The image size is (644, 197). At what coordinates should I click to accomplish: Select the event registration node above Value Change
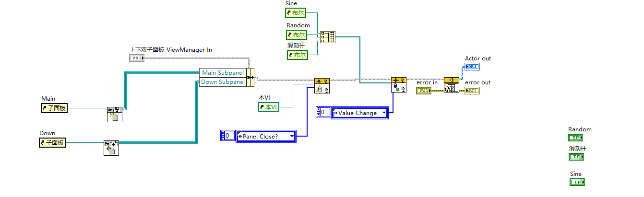(399, 84)
